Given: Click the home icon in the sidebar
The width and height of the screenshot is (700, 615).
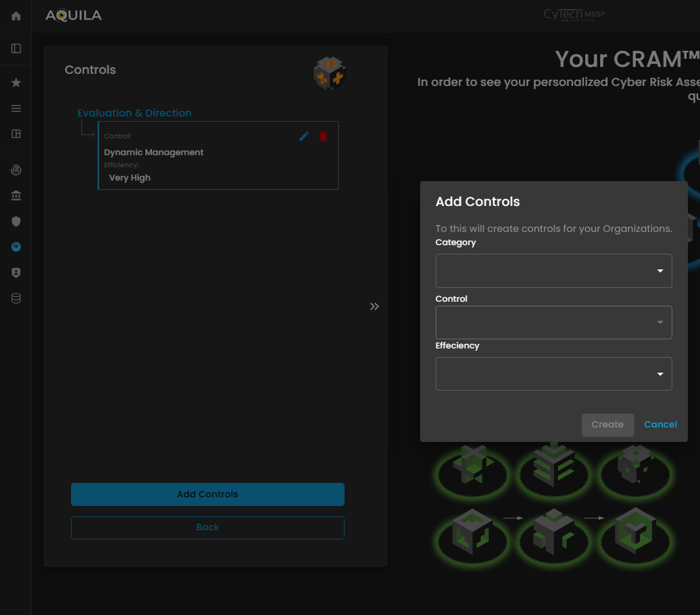Looking at the screenshot, I should pos(16,16).
